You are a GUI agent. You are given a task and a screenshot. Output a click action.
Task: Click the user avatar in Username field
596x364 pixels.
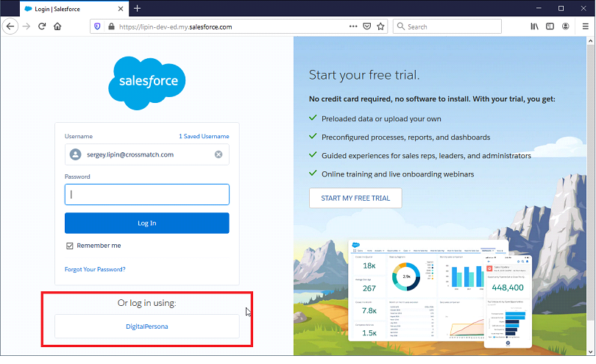click(x=75, y=154)
